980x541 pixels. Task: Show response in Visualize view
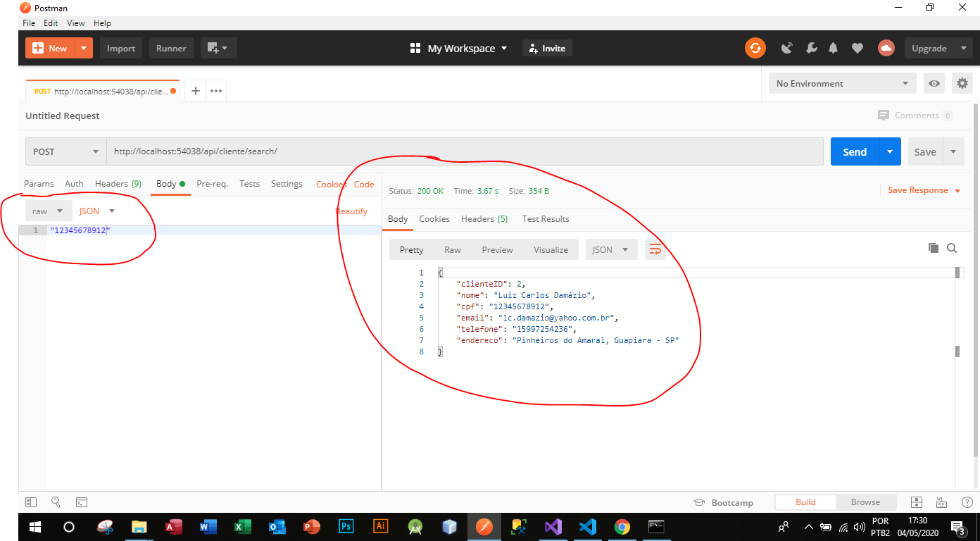(551, 249)
